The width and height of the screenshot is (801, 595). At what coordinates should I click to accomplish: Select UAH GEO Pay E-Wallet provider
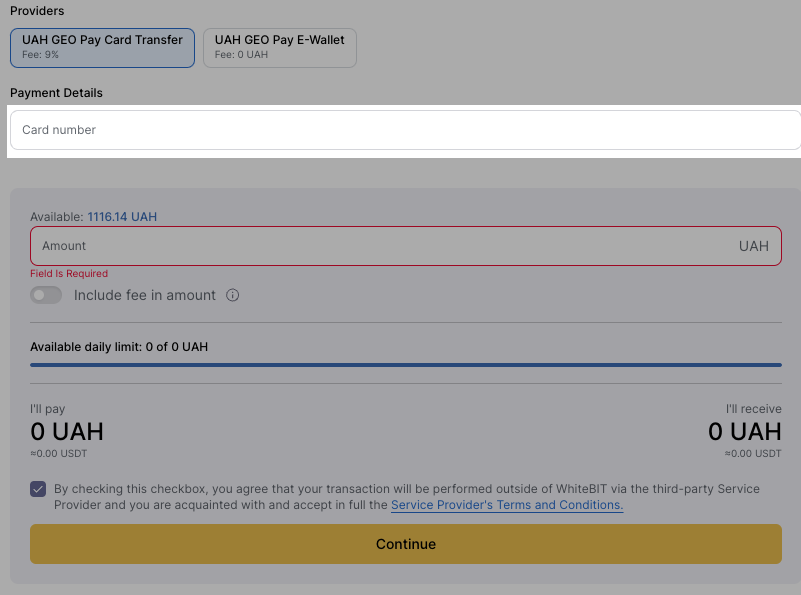click(280, 48)
